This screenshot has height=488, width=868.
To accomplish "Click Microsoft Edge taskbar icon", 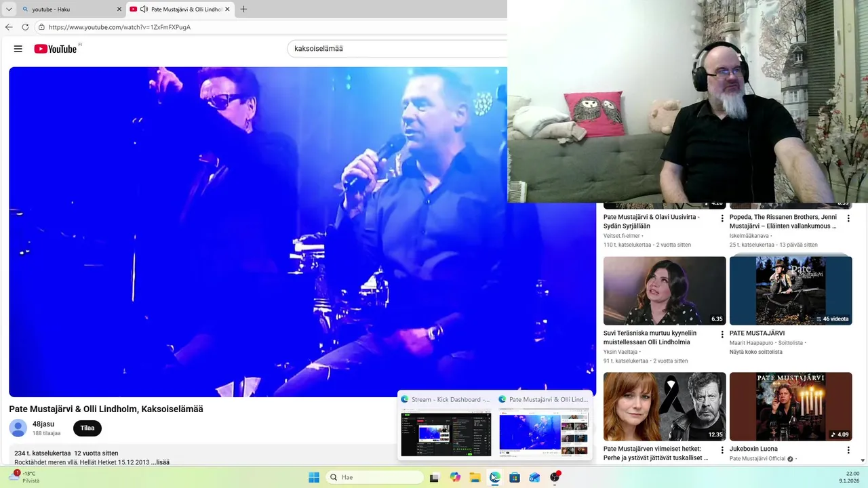I will coord(495,477).
